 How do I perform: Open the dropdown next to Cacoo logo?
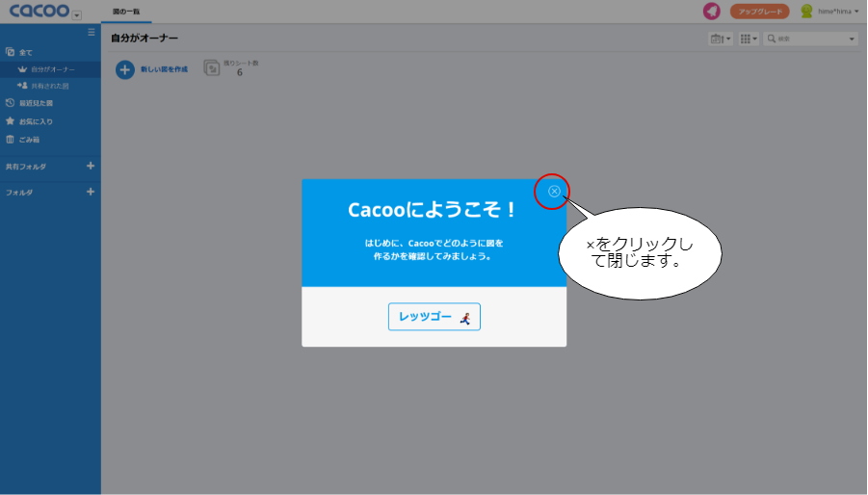pyautogui.click(x=77, y=15)
